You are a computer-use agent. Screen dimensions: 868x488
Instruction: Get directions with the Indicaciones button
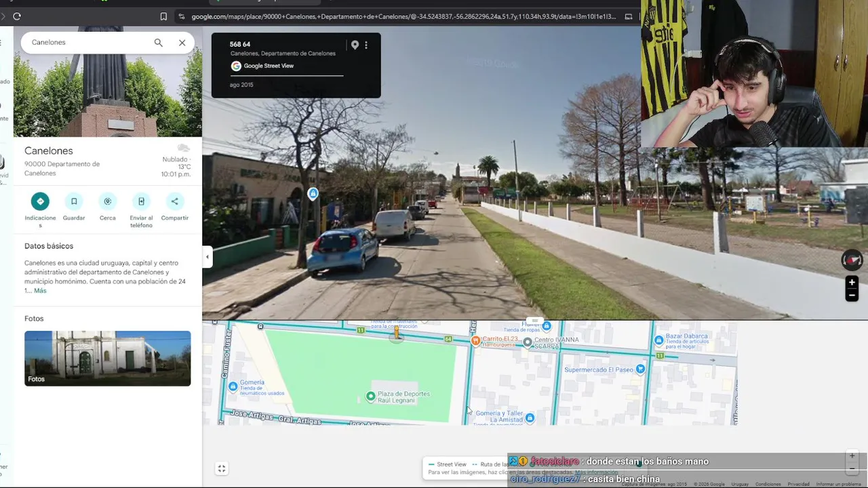(40, 209)
